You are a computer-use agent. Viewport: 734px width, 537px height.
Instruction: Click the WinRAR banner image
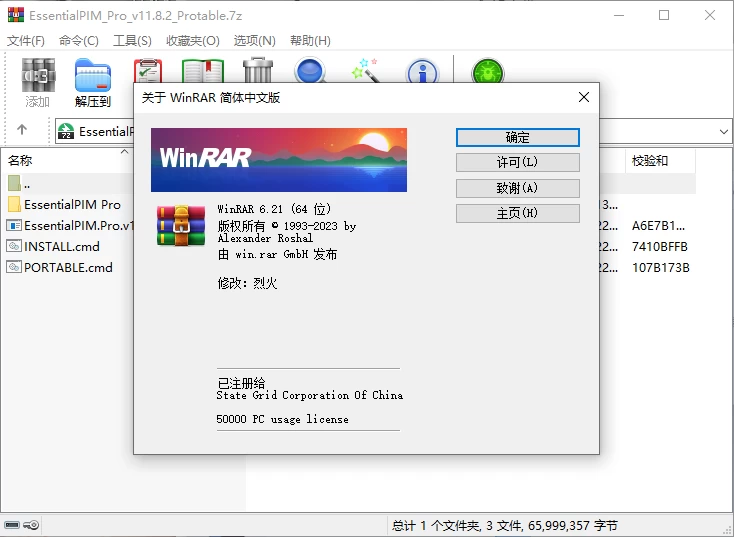tap(279, 160)
